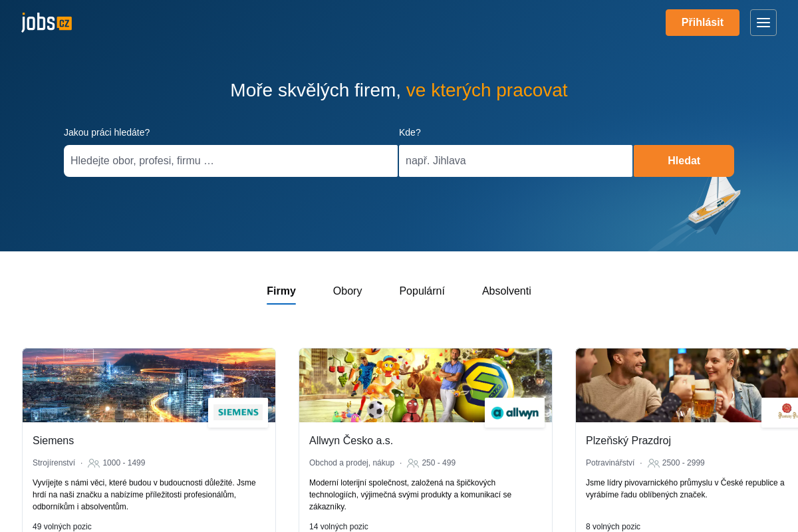Select the Absolventi tab
798x532 pixels.
point(506,291)
